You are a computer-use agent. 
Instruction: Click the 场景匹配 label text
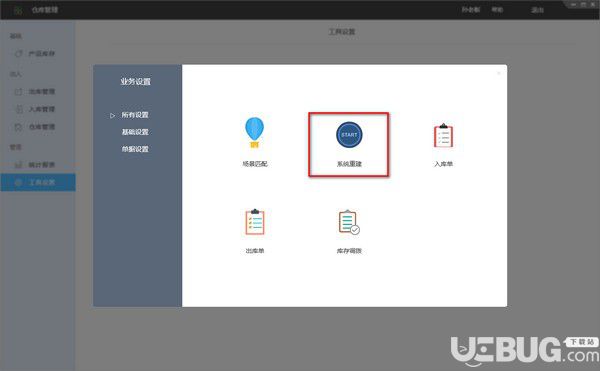255,164
